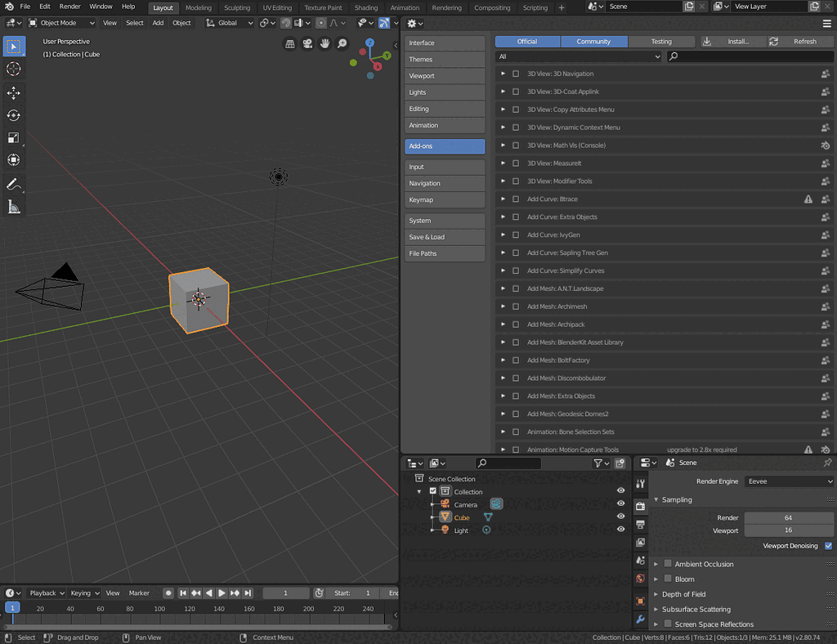Select the Rotate tool

point(14,115)
